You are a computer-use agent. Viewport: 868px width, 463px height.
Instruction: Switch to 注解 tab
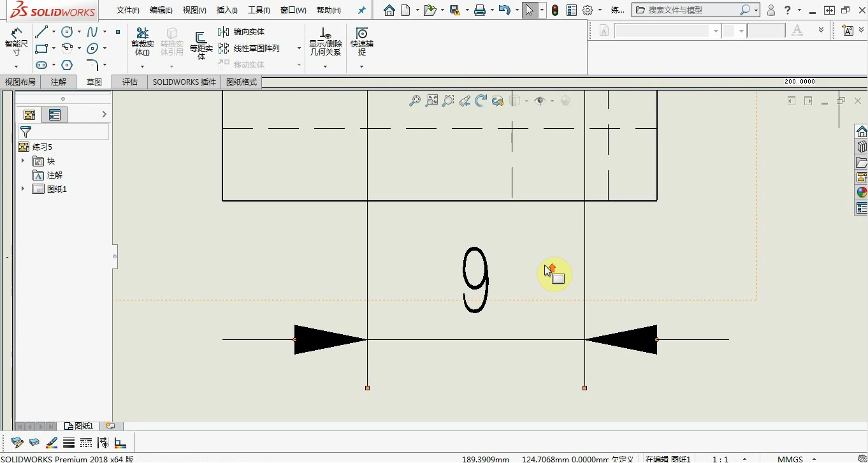(x=59, y=82)
